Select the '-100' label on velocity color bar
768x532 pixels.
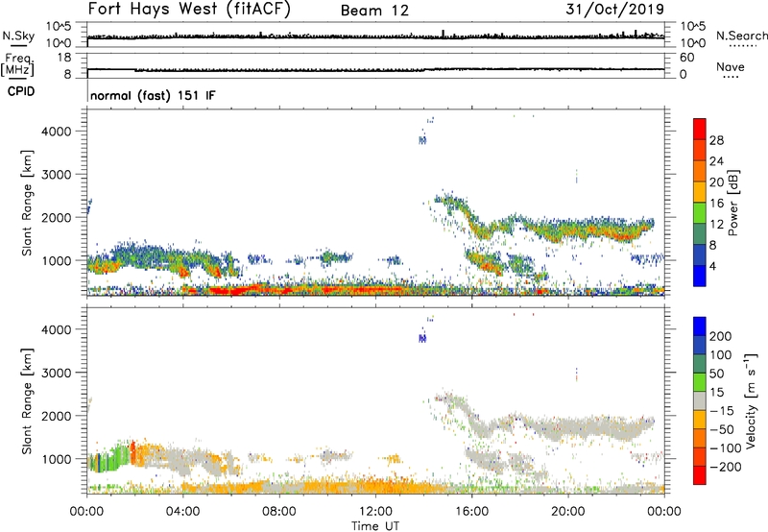tap(726, 447)
